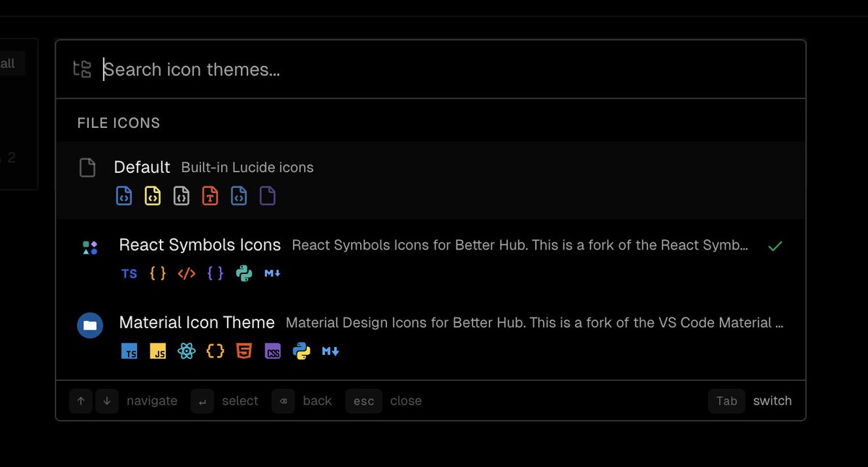
Task: Click the orange T file icon in Default row
Action: tap(210, 196)
